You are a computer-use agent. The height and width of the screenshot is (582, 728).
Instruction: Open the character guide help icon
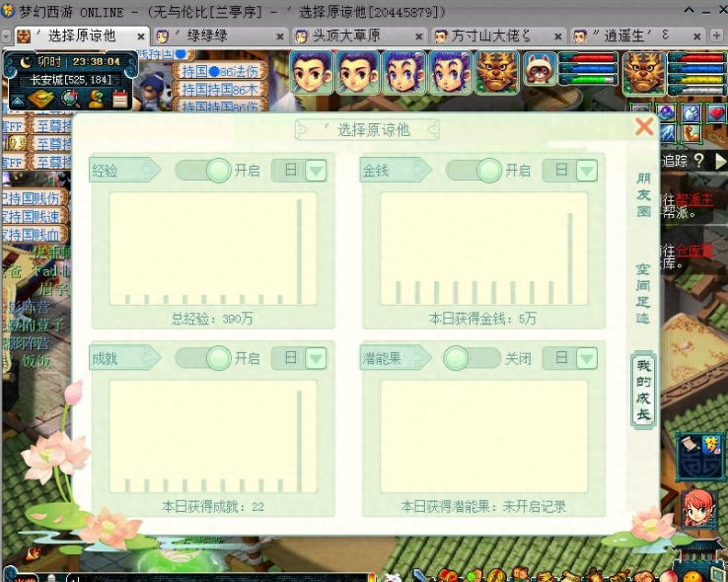(x=96, y=99)
